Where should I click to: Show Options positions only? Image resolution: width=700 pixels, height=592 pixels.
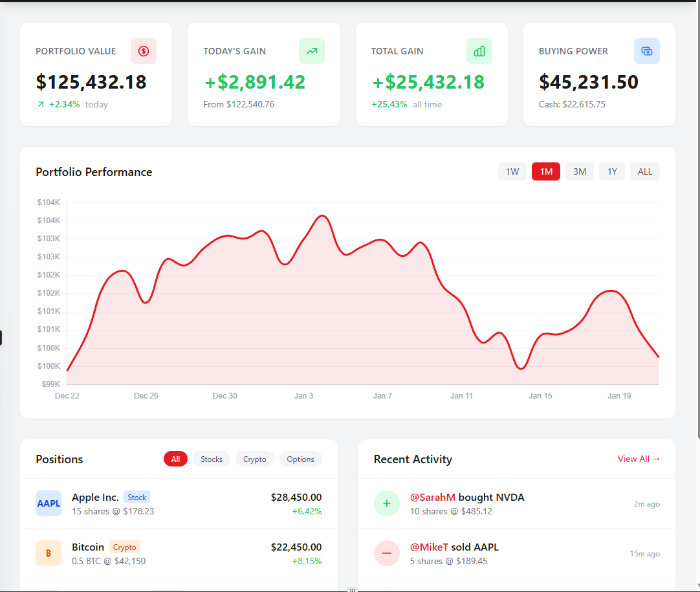coord(301,459)
